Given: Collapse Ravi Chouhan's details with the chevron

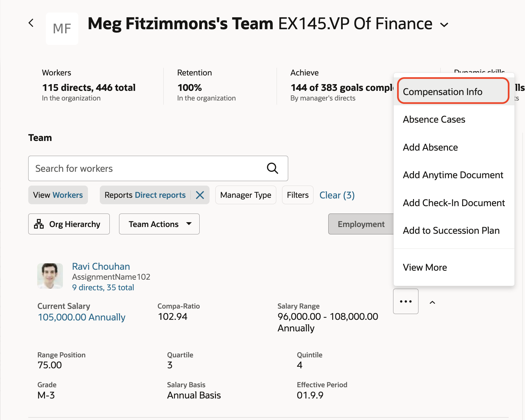Looking at the screenshot, I should 432,302.
